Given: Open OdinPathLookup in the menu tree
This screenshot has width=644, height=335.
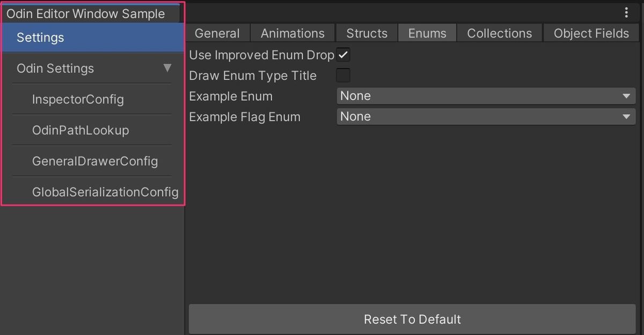Looking at the screenshot, I should [93, 130].
